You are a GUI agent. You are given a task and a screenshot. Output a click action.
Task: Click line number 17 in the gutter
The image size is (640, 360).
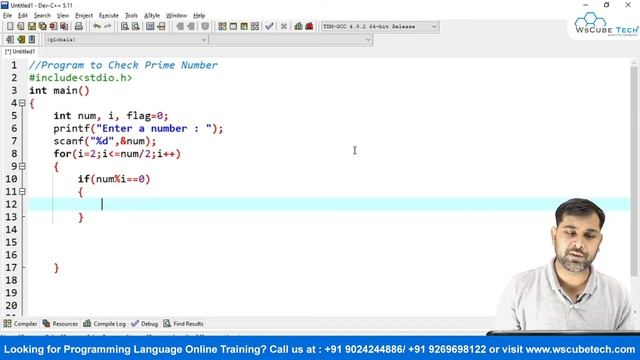click(11, 267)
